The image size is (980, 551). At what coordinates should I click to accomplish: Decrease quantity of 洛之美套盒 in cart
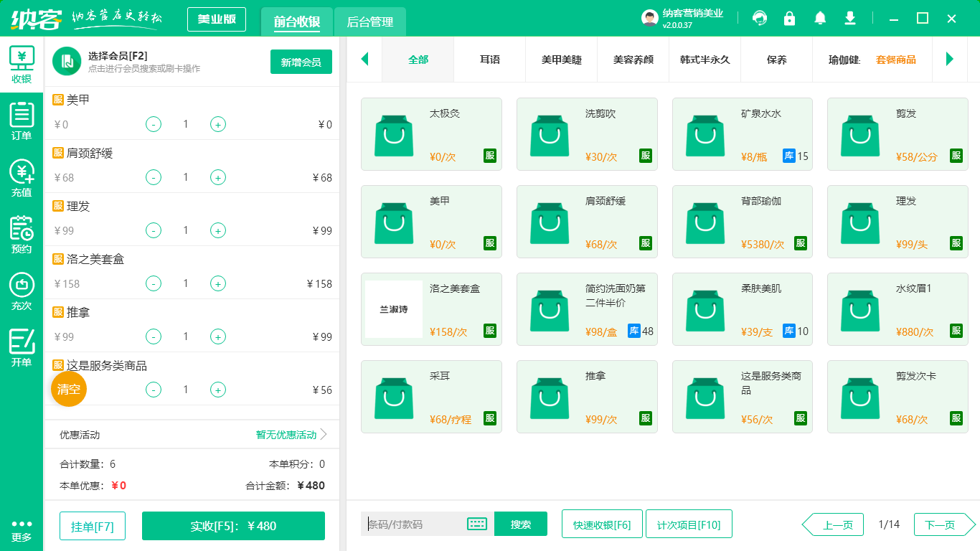point(154,283)
